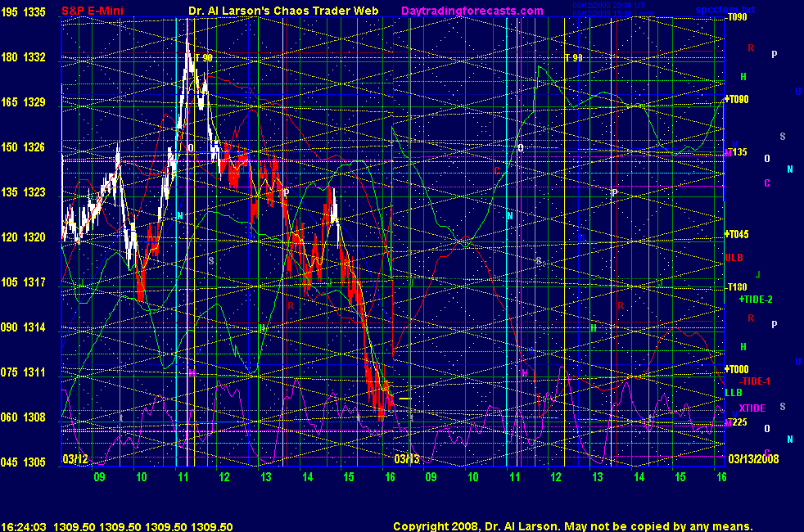Click the "060 1308" price axis label
The width and height of the screenshot is (804, 532).
pos(23,417)
